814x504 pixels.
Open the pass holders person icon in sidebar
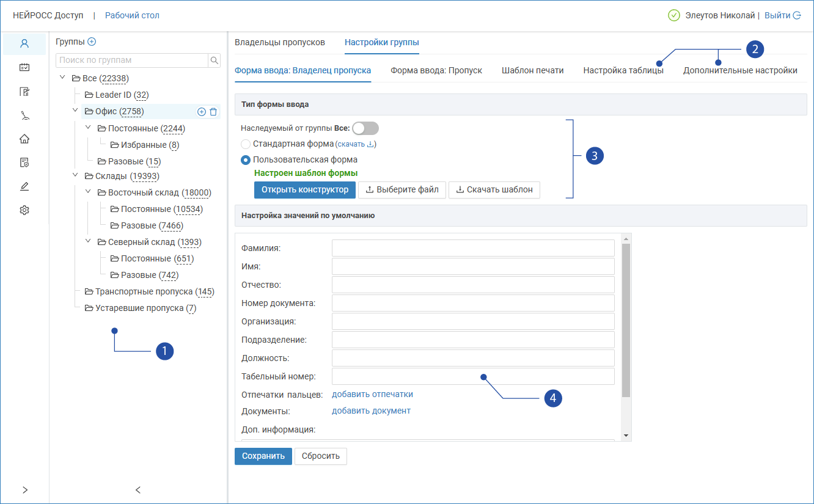click(x=24, y=44)
